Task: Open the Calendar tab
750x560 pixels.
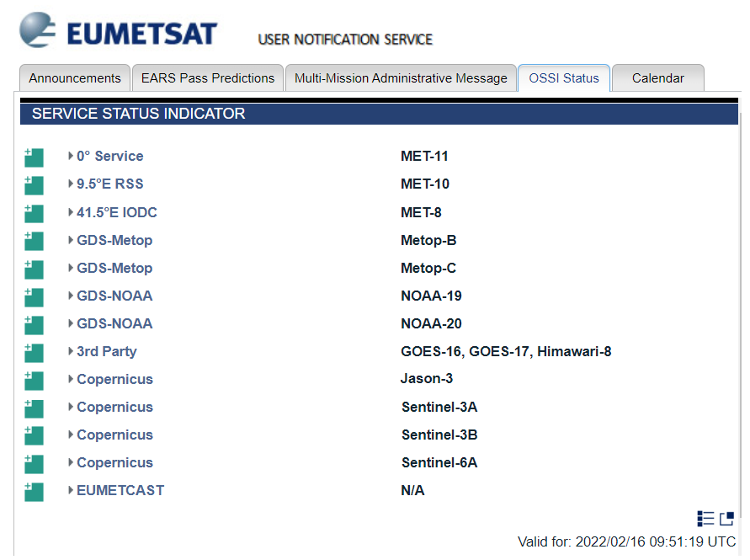Action: (657, 78)
